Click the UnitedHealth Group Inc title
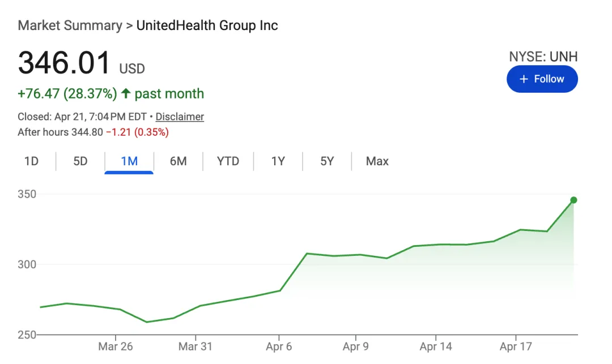Image resolution: width=612 pixels, height=364 pixels. (x=207, y=25)
